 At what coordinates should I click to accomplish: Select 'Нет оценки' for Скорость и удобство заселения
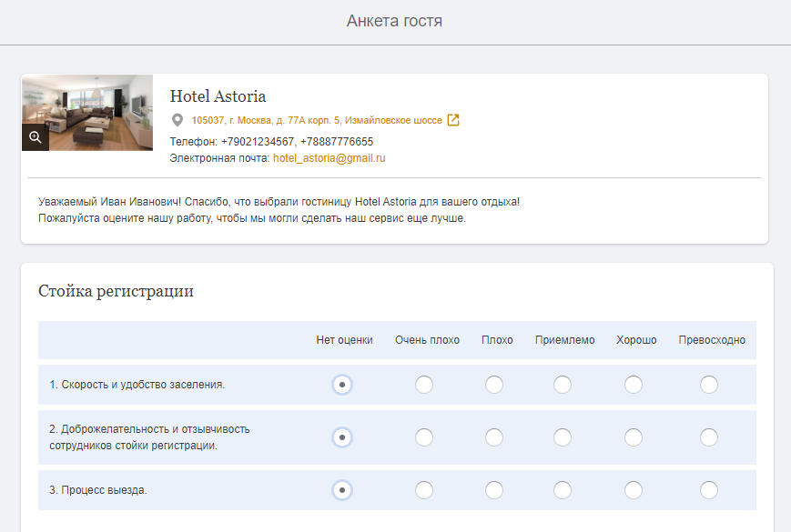(x=342, y=385)
